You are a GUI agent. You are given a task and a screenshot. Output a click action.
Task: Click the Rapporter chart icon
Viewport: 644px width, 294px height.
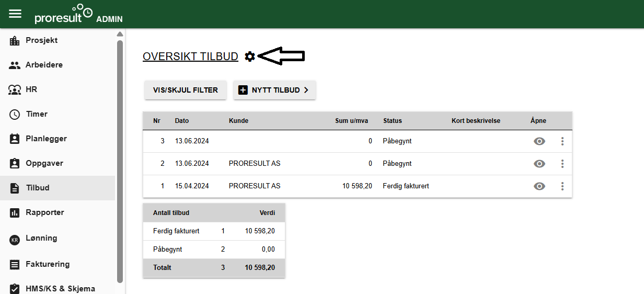(x=15, y=212)
